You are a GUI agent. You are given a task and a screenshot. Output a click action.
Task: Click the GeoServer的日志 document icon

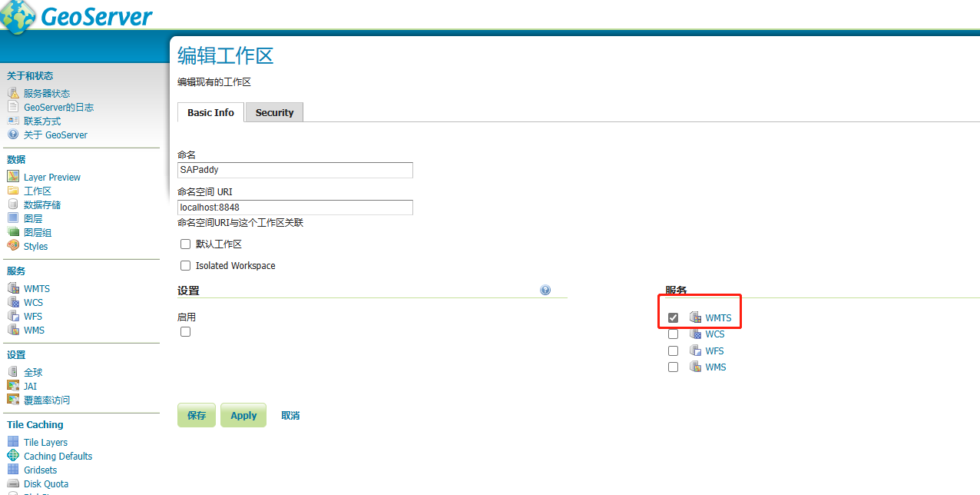click(13, 107)
